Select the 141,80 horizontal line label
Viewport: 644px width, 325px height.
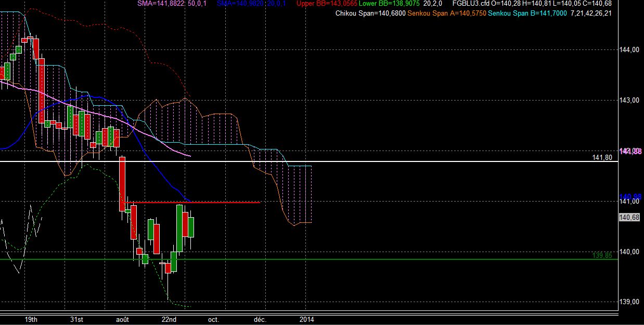[x=602, y=157]
